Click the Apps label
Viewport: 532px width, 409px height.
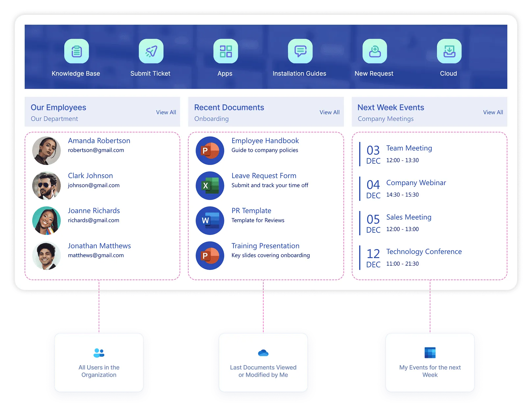[225, 73]
